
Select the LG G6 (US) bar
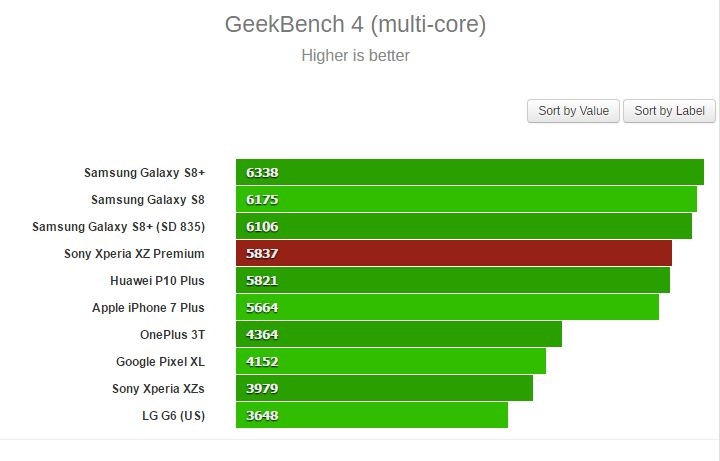click(371, 415)
